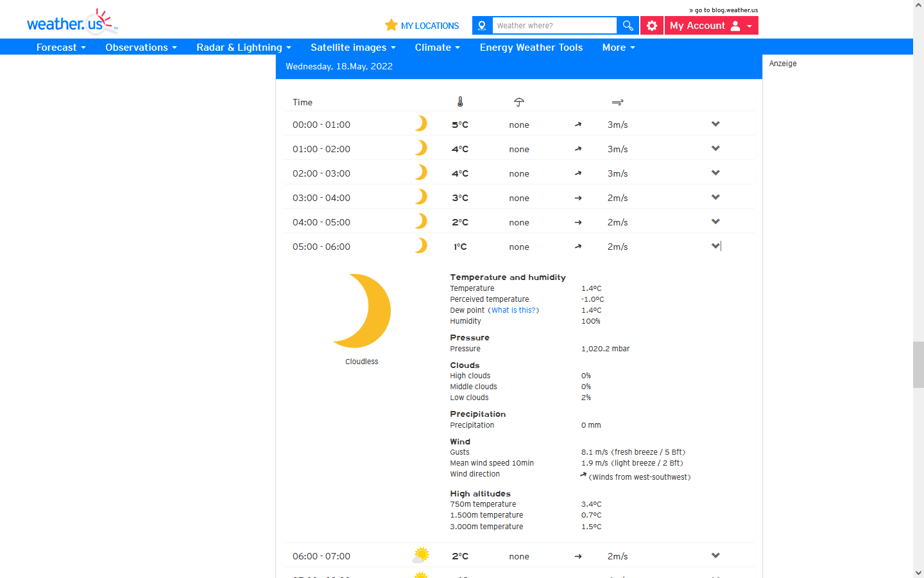The height and width of the screenshot is (578, 924).
Task: Expand details for 03:00 - 04:00 row
Action: 715,197
